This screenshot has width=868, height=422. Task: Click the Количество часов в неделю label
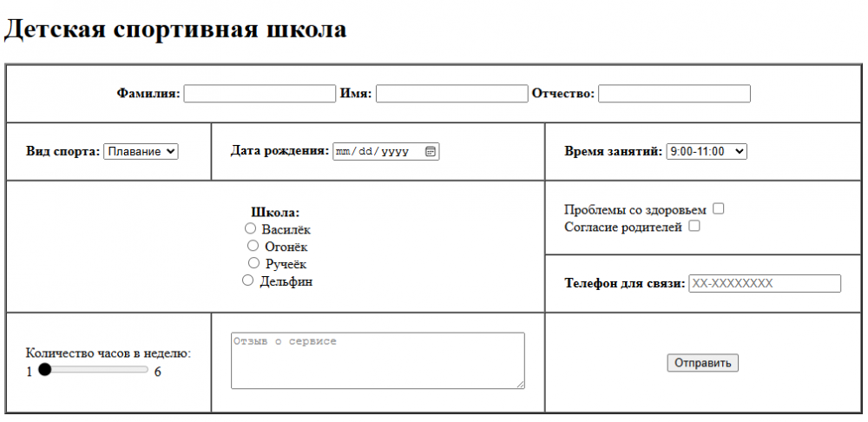click(x=108, y=353)
